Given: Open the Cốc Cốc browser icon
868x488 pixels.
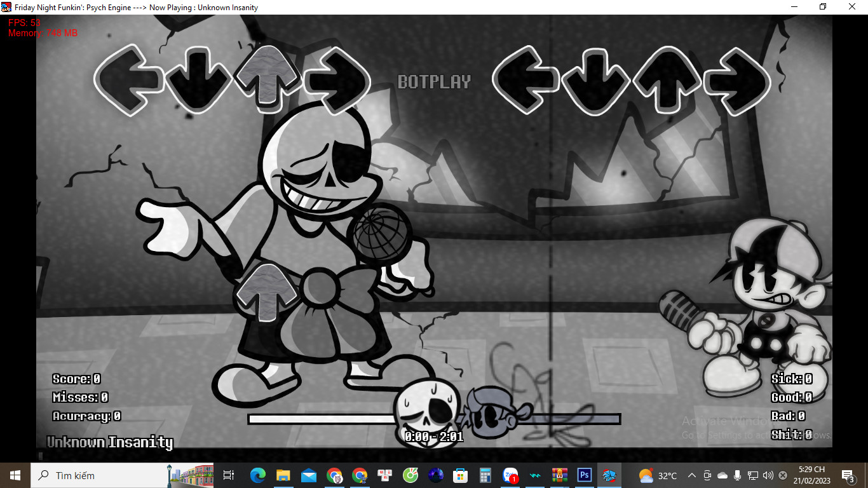Looking at the screenshot, I should 410,475.
